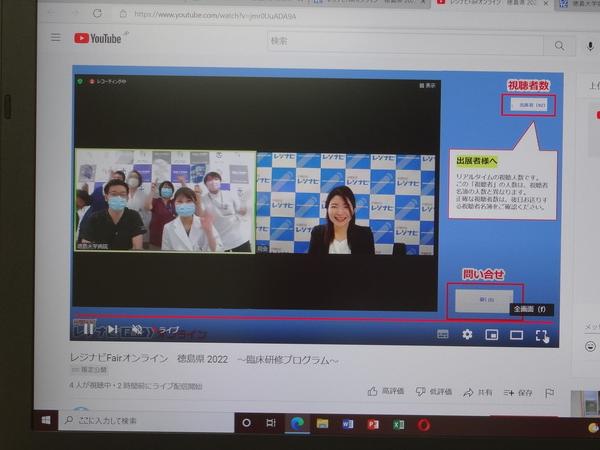
Task: Close the active YouTube browser tab
Action: point(546,3)
